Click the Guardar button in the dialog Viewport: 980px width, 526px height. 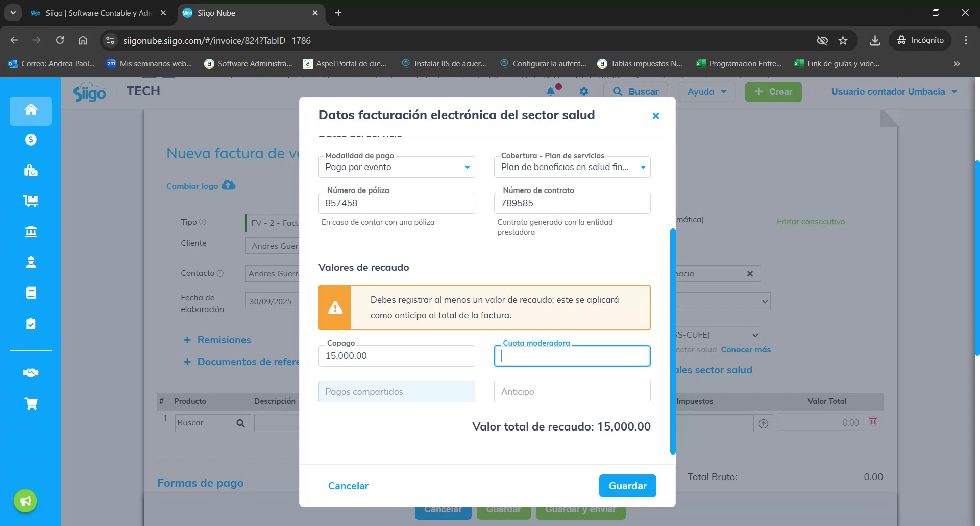[627, 486]
